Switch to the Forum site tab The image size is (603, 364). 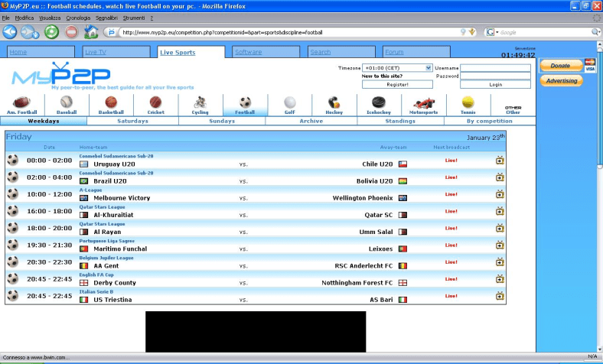[x=416, y=52]
